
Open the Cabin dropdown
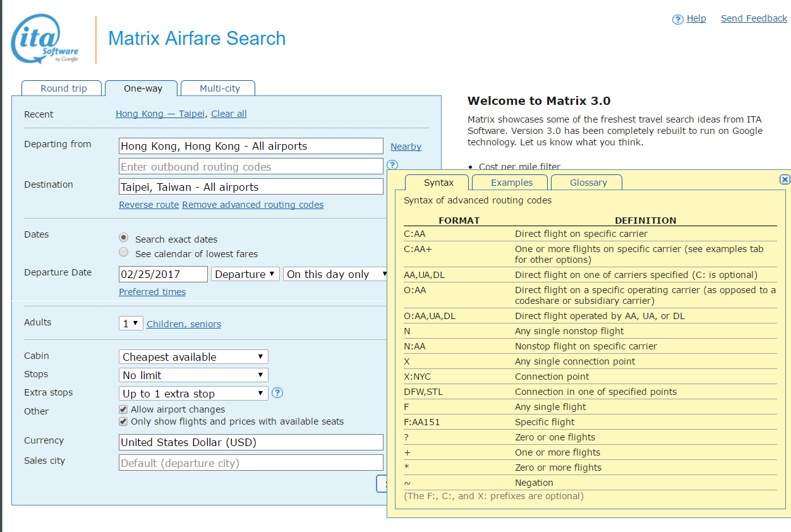(x=193, y=357)
